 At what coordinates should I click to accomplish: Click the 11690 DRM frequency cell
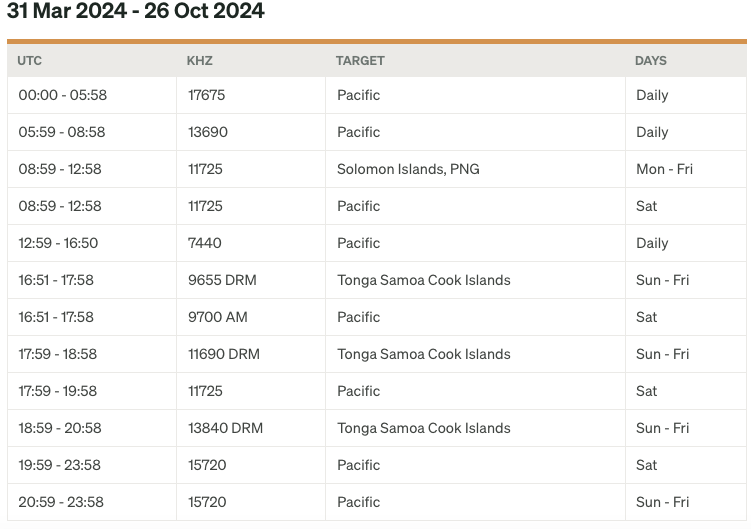[x=224, y=354]
